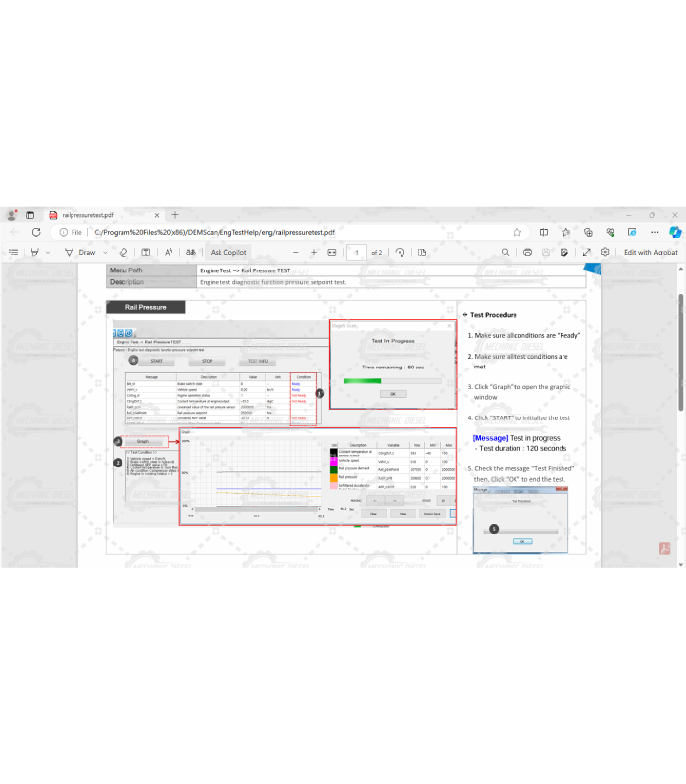The image size is (686, 784).
Task: Open PDF settings gear
Action: [x=606, y=252]
